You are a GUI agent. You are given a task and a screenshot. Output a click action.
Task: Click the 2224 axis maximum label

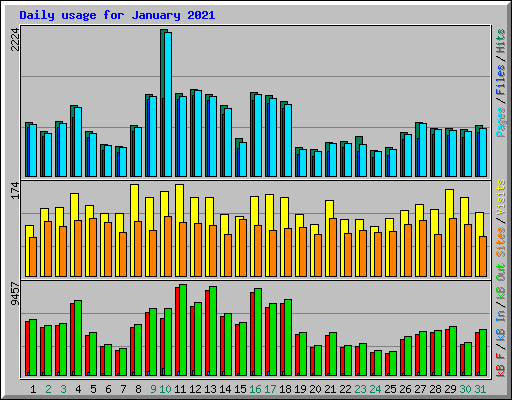click(x=15, y=39)
